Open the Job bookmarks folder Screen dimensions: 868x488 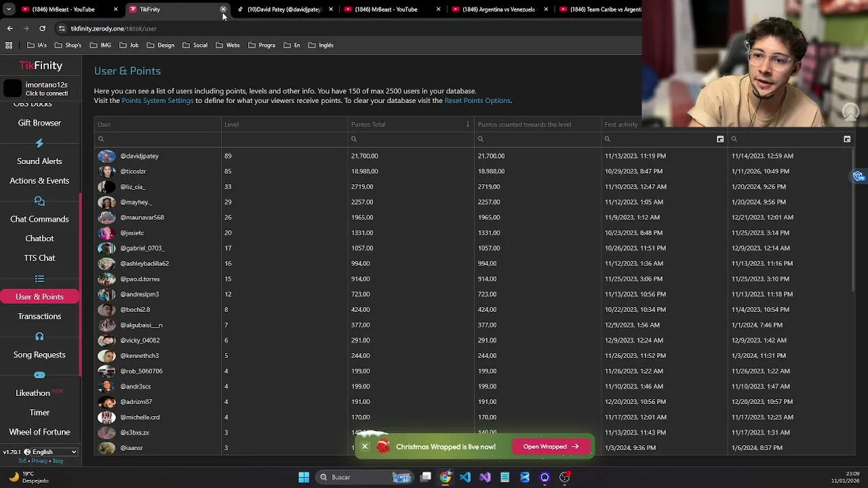128,45
